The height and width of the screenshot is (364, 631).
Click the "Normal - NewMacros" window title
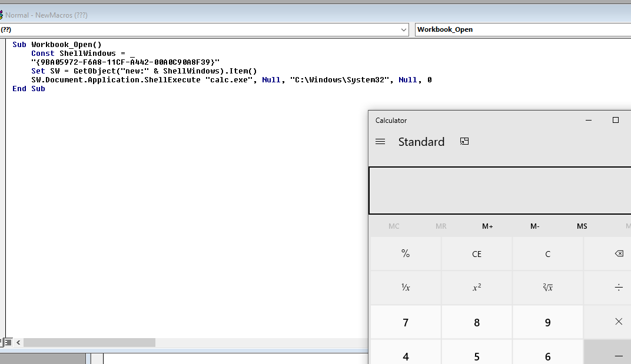[47, 15]
